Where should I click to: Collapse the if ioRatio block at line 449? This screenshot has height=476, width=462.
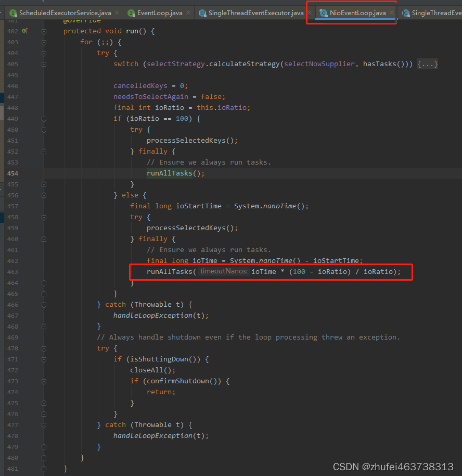tap(44, 119)
